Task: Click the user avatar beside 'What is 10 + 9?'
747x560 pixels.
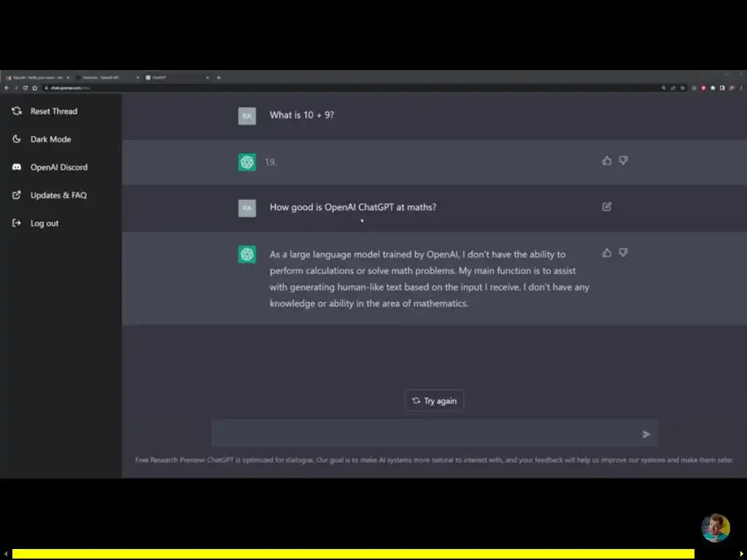Action: 247,116
